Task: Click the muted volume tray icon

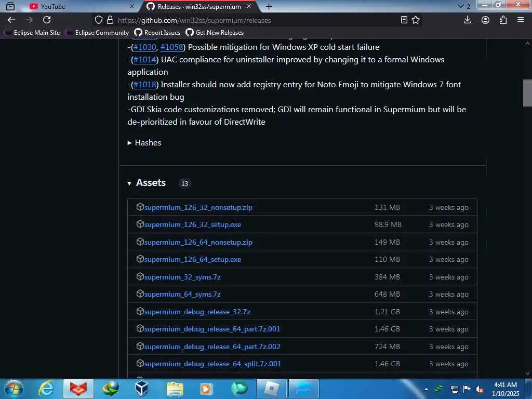Action: [479, 389]
